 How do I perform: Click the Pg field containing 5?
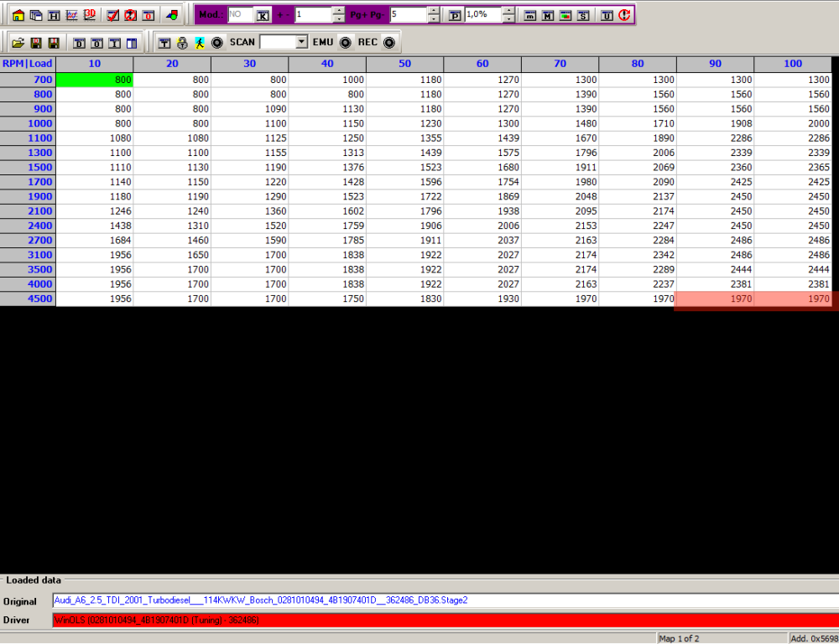tap(409, 15)
